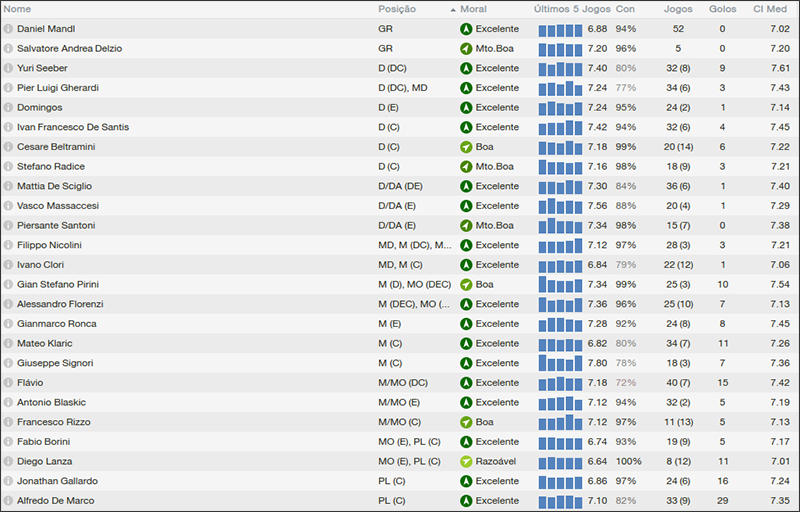
Task: Sort by the Con column header
Action: pos(625,9)
